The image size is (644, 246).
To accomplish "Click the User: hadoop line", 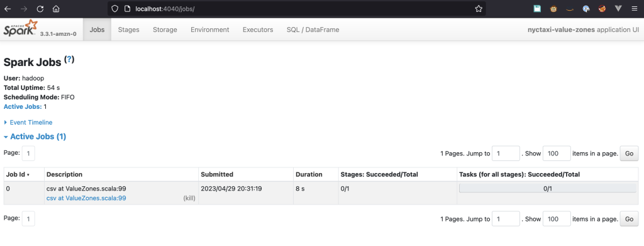I will (x=24, y=78).
